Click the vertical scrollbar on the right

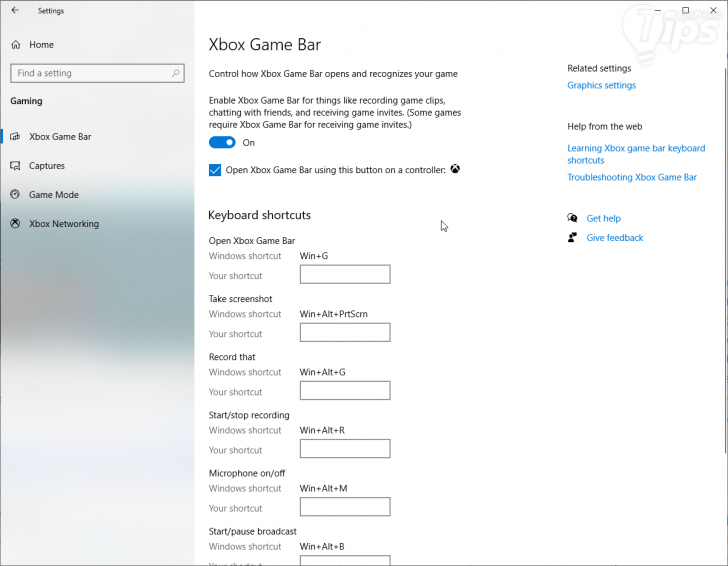(x=726, y=260)
